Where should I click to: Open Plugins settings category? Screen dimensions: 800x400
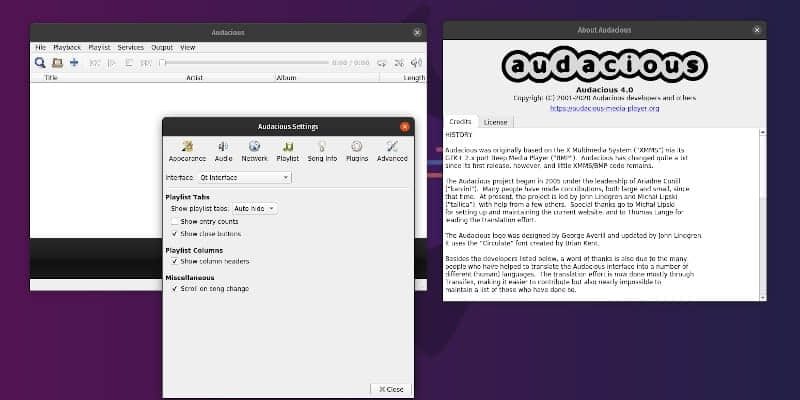coord(357,152)
